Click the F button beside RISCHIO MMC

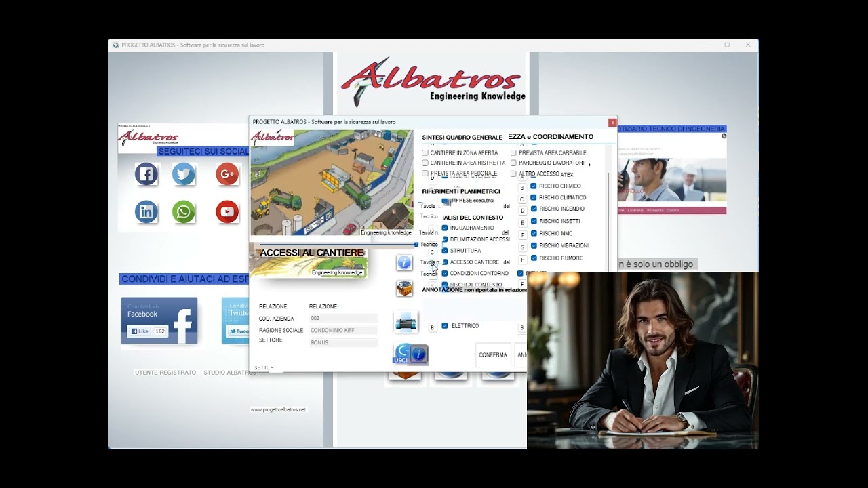point(522,235)
